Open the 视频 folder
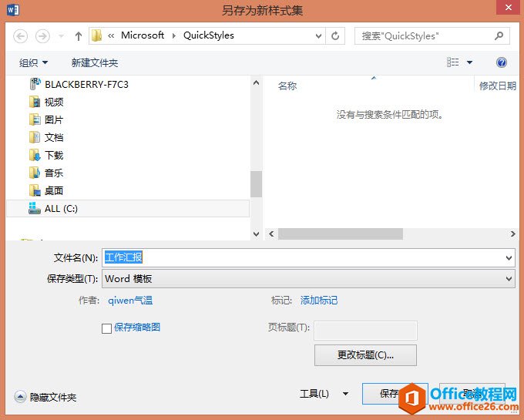 tap(54, 102)
